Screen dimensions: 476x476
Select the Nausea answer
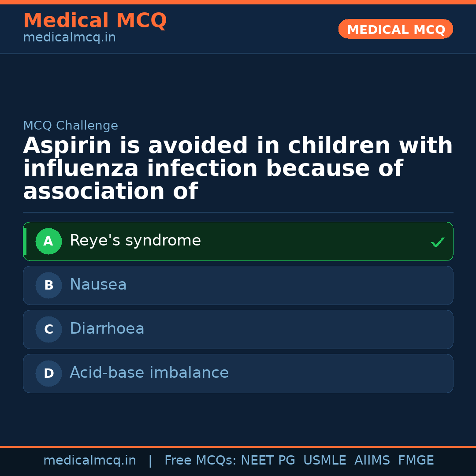point(98,285)
